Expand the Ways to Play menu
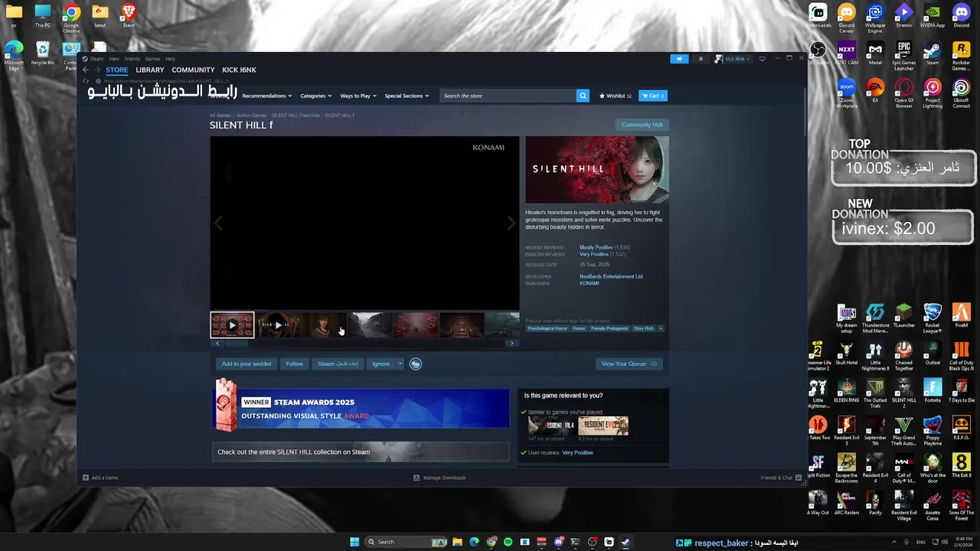This screenshot has width=980, height=551. (358, 96)
